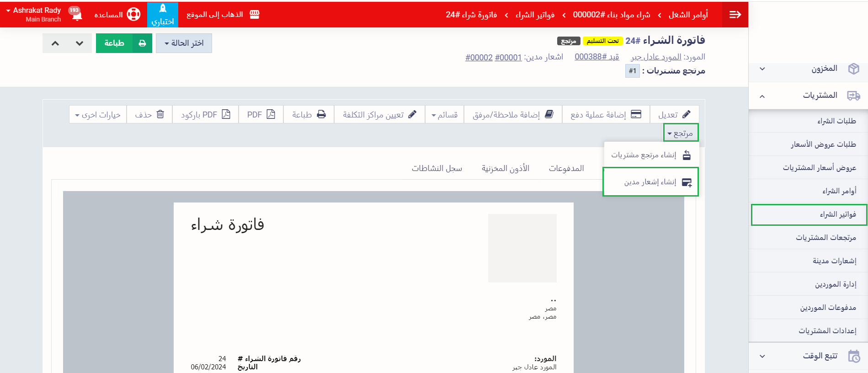Image resolution: width=868 pixels, height=373 pixels.
Task: Click the add payment card icon
Action: point(636,114)
